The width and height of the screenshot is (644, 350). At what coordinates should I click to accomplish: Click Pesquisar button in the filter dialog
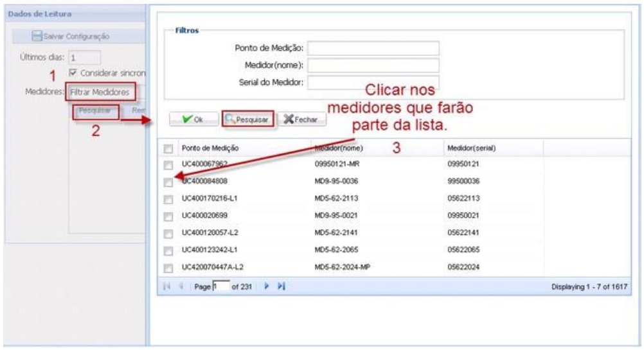[x=247, y=119]
